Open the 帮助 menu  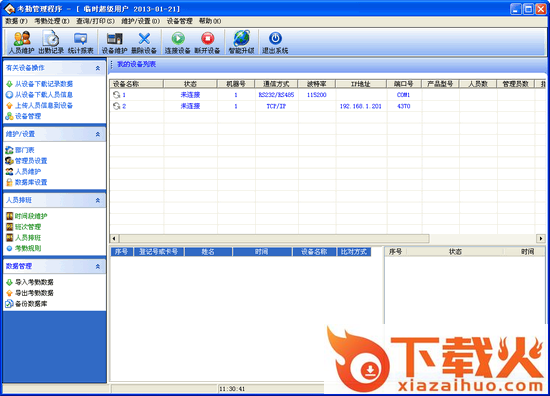pos(210,21)
